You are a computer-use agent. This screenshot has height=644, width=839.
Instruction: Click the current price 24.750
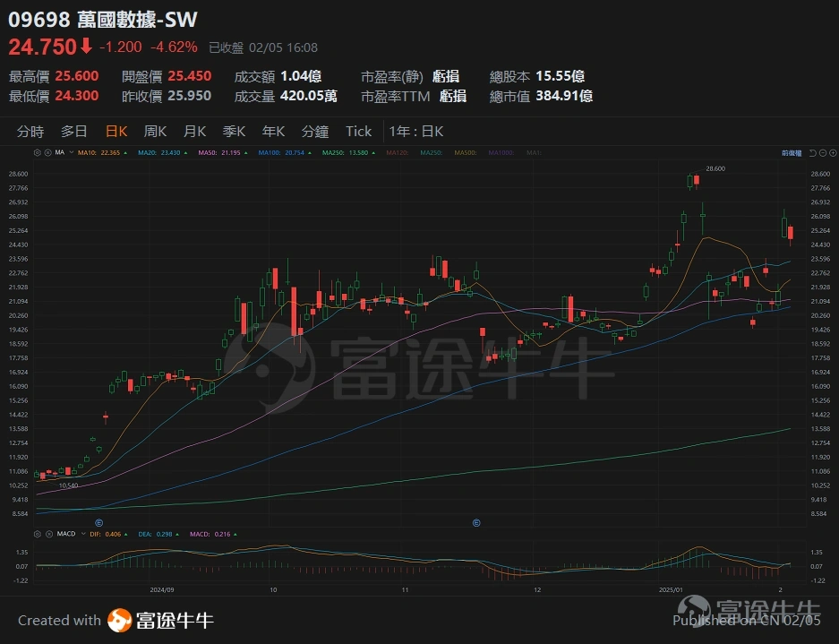click(43, 47)
